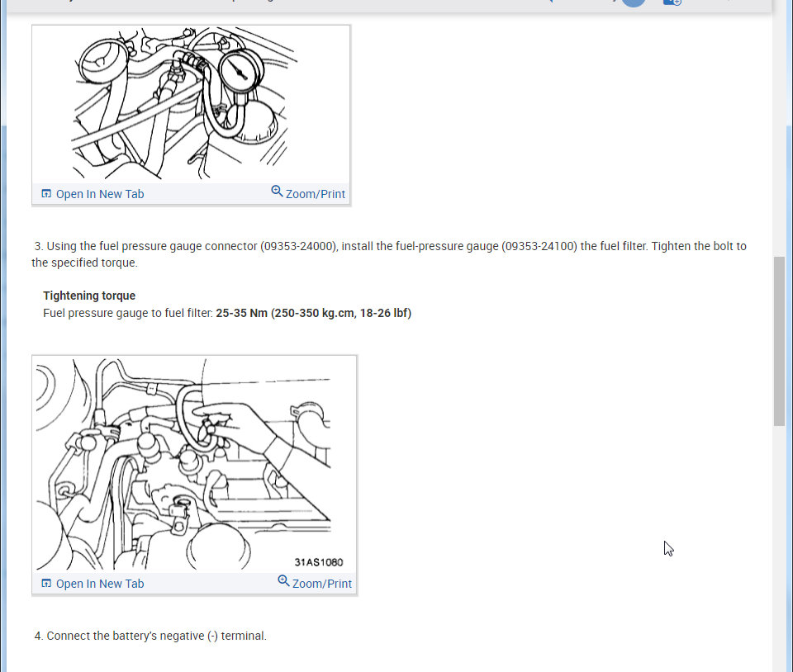Click step 3 text about fuel pressure gauge connector
Viewport: 793px width, 672px height.
tap(389, 254)
